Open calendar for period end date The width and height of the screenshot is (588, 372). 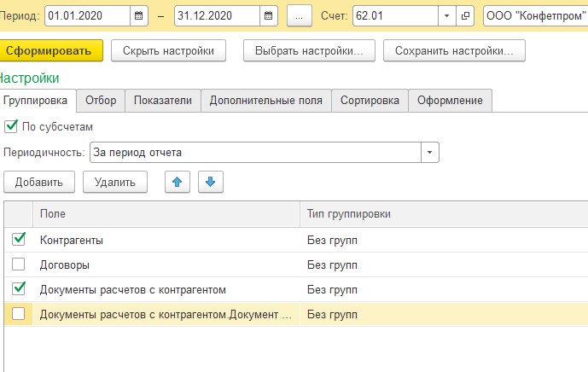[269, 15]
